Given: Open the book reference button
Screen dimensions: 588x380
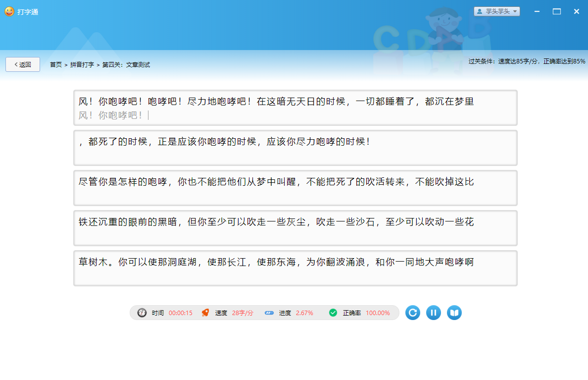Looking at the screenshot, I should (454, 313).
